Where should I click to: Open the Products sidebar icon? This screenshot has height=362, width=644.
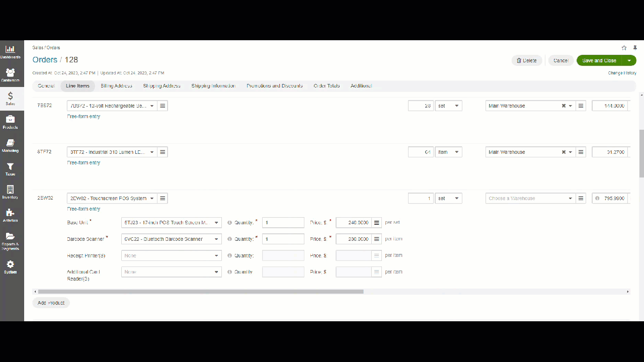click(10, 122)
